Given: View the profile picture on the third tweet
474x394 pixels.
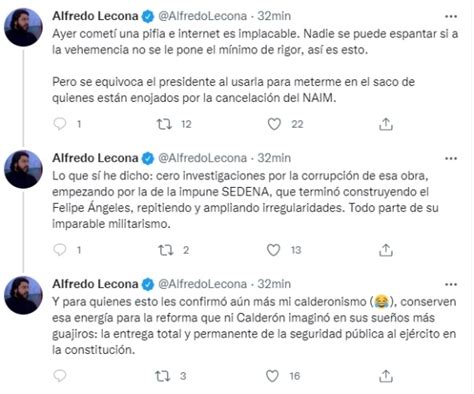Looking at the screenshot, I should pyautogui.click(x=23, y=295).
